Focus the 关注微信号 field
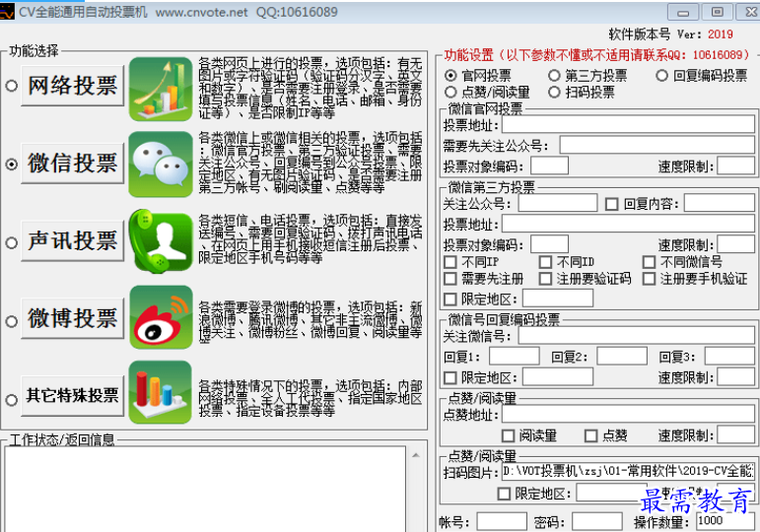 click(637, 335)
